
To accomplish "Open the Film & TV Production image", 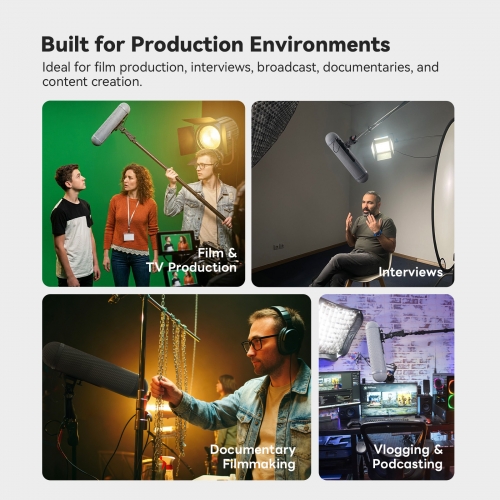I will (143, 194).
